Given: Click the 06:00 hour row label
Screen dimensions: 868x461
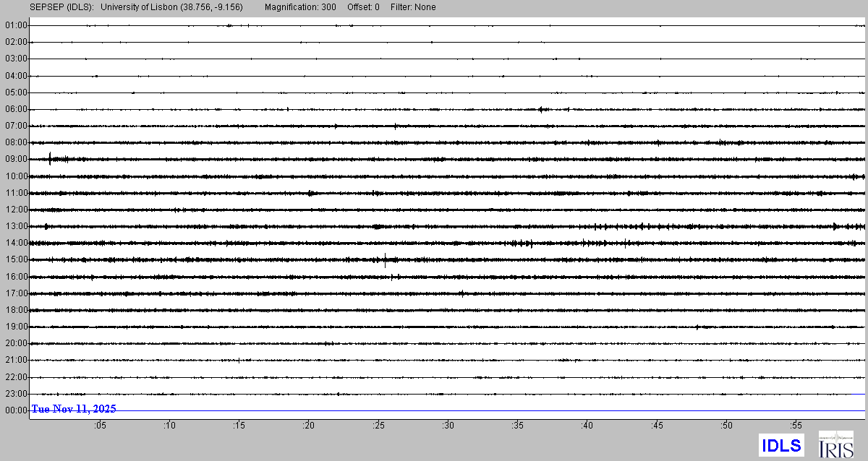Looking at the screenshot, I should [x=16, y=109].
